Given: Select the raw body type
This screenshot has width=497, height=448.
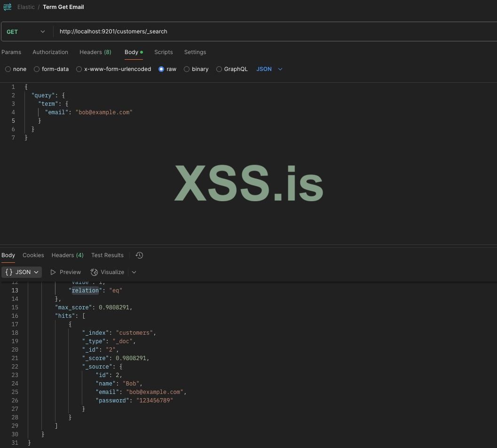Looking at the screenshot, I should pos(161,69).
